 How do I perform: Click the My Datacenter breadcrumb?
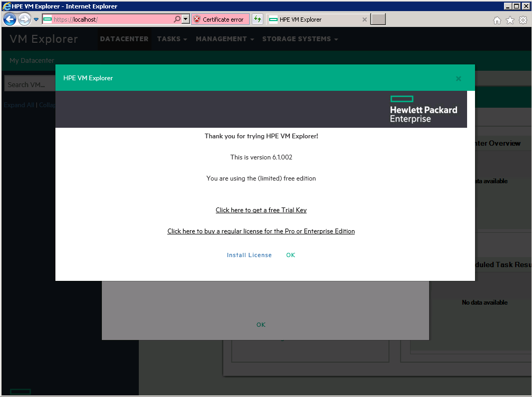[x=32, y=60]
